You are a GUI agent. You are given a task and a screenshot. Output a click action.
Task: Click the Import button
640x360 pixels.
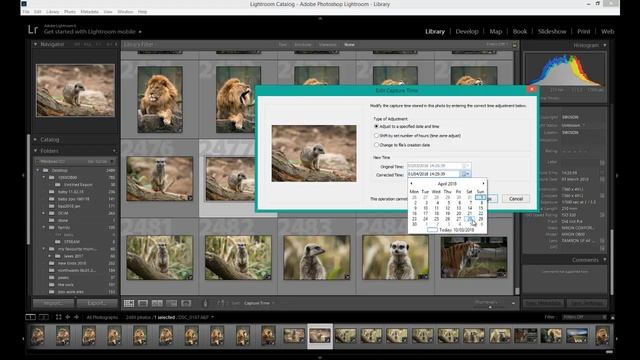pyautogui.click(x=53, y=303)
